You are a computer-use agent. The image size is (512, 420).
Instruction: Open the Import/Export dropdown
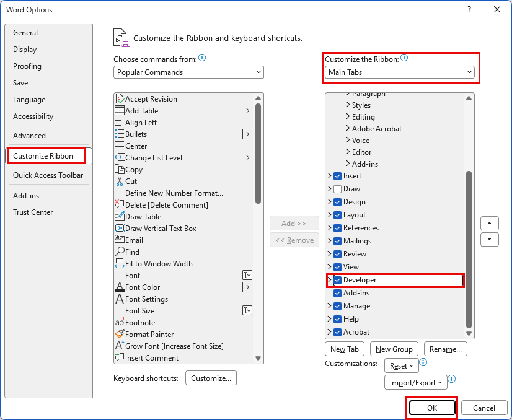(x=416, y=382)
